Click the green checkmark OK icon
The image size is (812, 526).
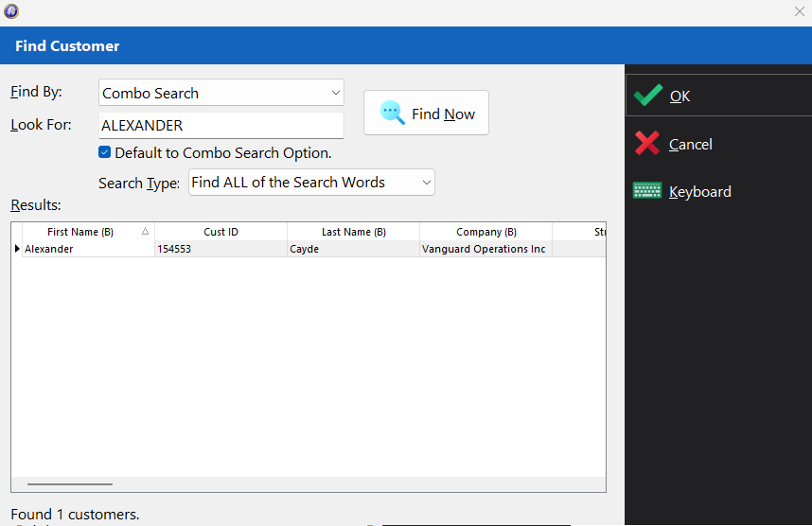[x=648, y=96]
